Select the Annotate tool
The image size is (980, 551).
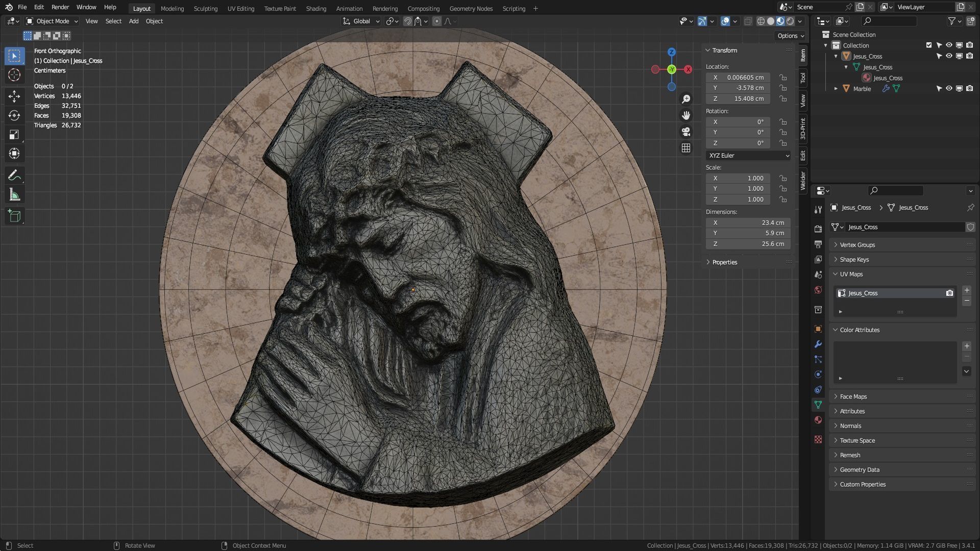click(14, 176)
